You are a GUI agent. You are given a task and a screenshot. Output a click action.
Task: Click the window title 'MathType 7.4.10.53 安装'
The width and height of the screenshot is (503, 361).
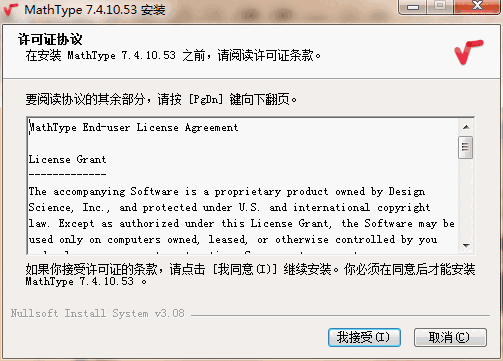95,10
